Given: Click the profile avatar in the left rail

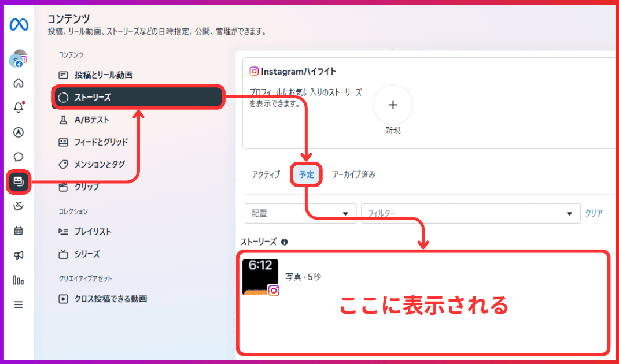Looking at the screenshot, I should (x=18, y=60).
